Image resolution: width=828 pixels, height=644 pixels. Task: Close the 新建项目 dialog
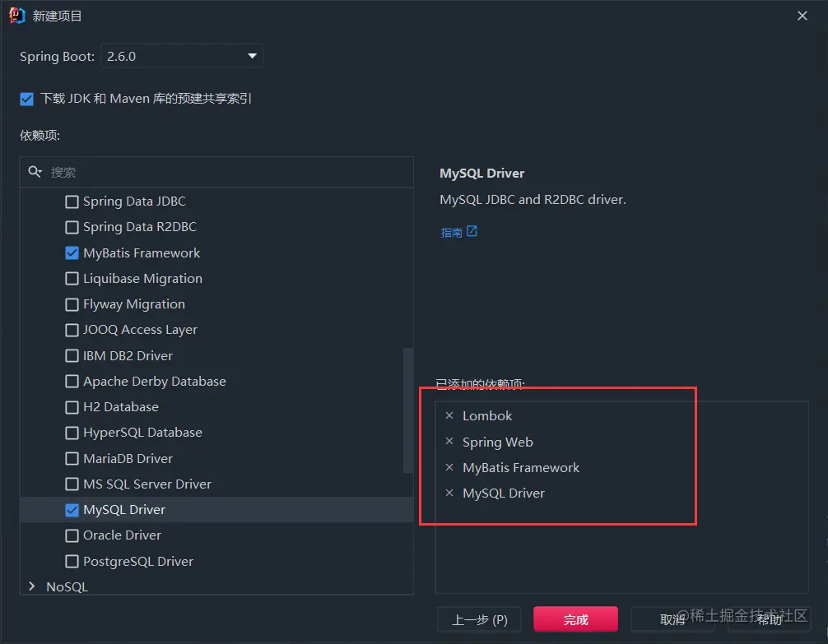click(x=802, y=16)
